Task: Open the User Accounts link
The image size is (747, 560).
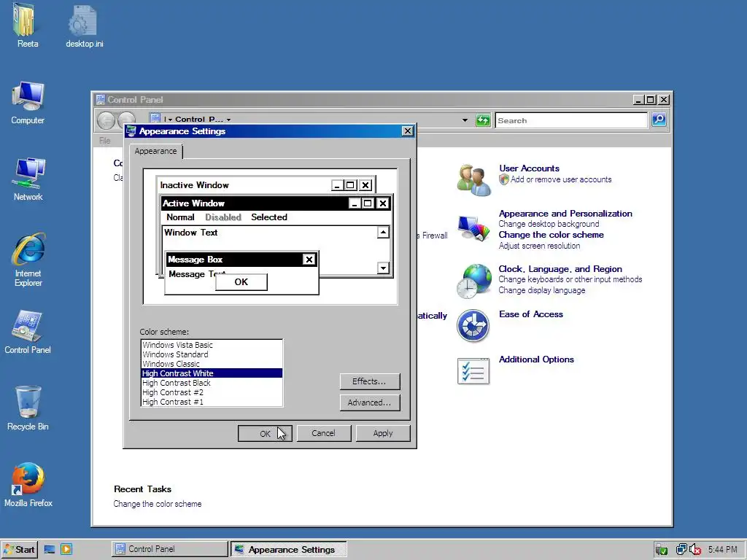Action: click(529, 168)
